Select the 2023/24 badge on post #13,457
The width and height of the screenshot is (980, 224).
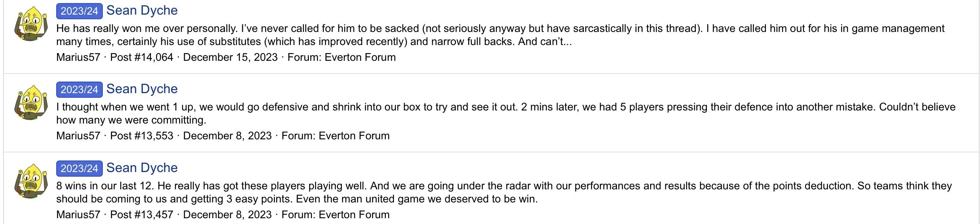[x=79, y=168]
